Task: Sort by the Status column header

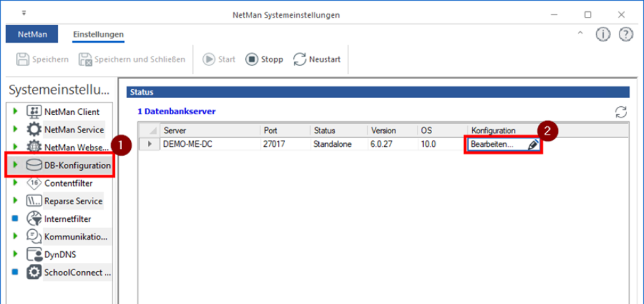Action: [x=338, y=130]
